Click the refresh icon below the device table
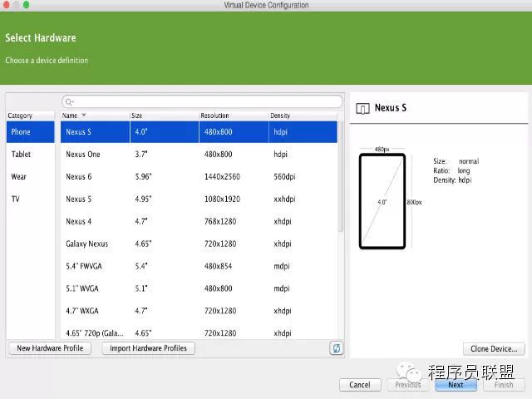The image size is (532, 399). click(x=336, y=348)
